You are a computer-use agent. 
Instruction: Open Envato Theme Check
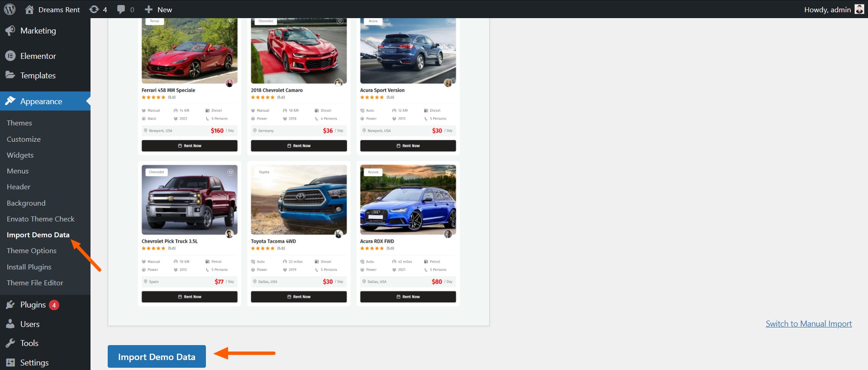pyautogui.click(x=41, y=219)
